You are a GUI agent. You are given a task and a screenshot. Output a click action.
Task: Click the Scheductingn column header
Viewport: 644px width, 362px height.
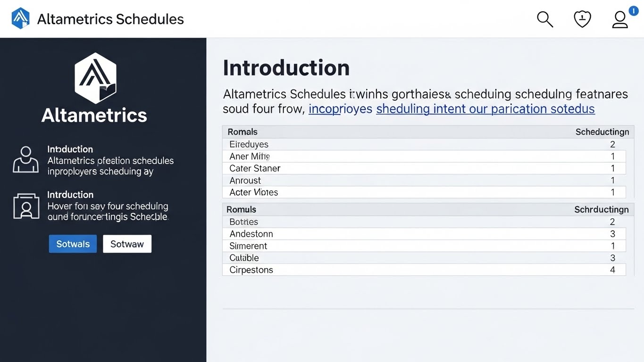coord(602,132)
